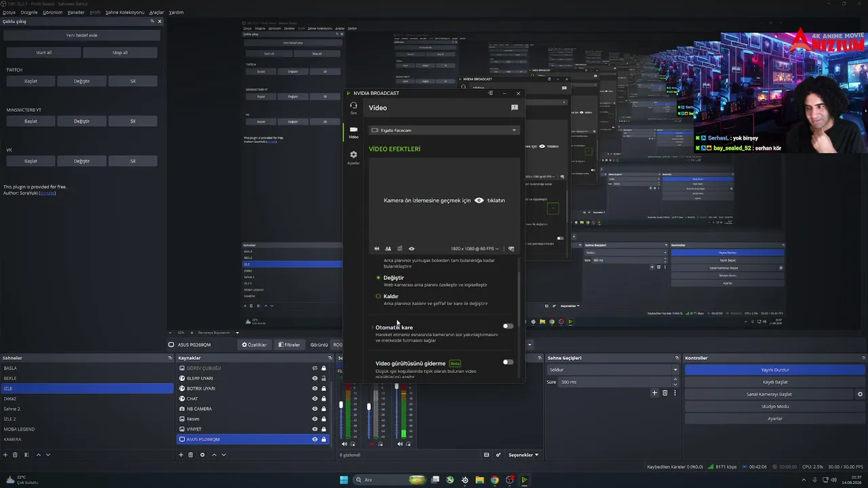Click the Windows Start button
Image resolution: width=868 pixels, height=488 pixels.
[x=344, y=480]
